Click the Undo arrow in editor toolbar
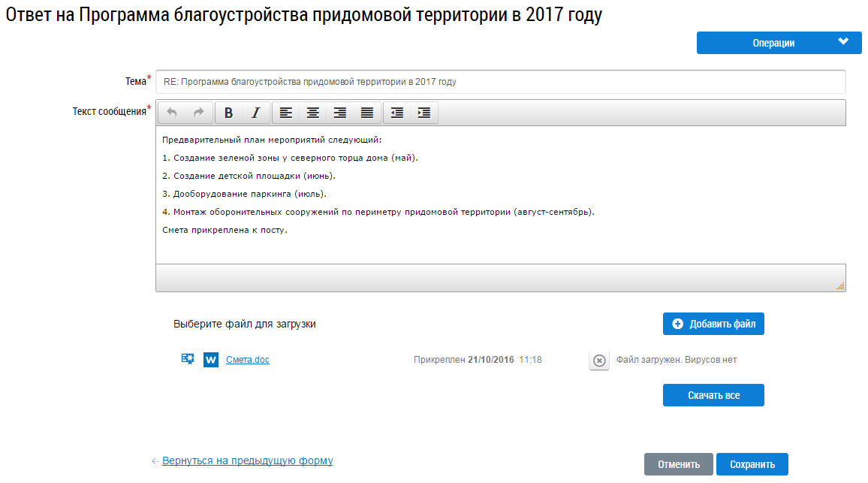 tap(172, 113)
